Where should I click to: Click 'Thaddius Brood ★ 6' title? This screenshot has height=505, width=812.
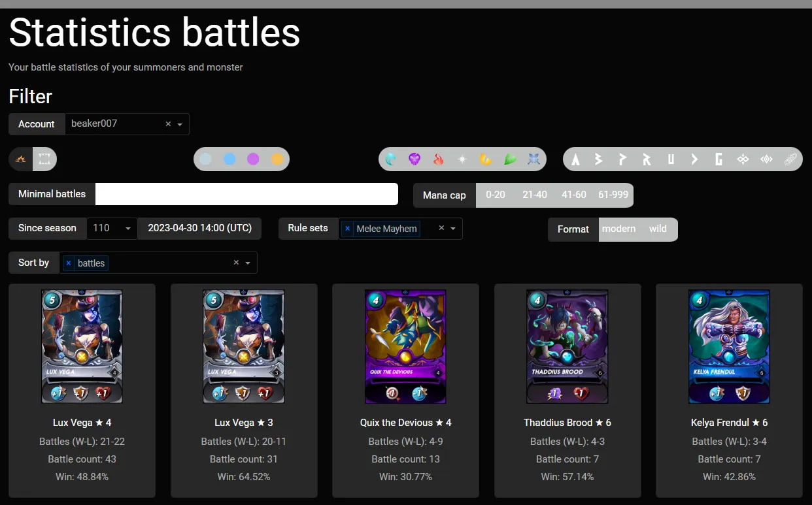[567, 423]
